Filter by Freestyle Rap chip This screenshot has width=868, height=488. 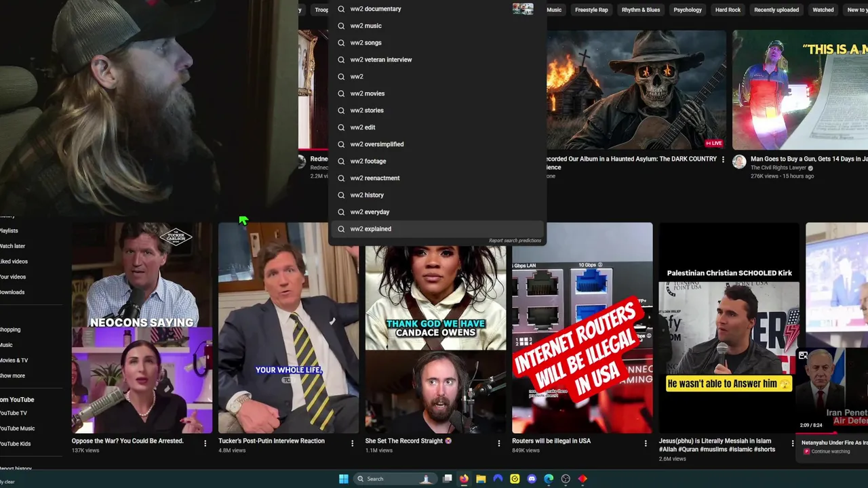coord(591,9)
